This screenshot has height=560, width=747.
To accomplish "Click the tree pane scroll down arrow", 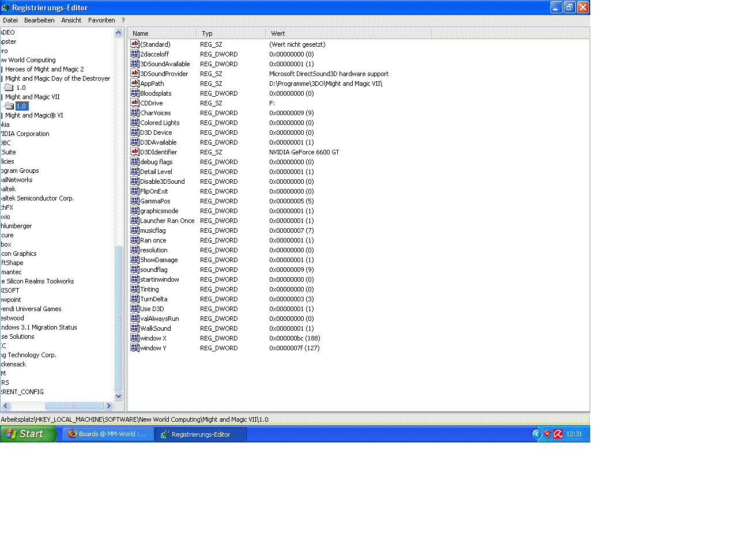I will pos(119,396).
